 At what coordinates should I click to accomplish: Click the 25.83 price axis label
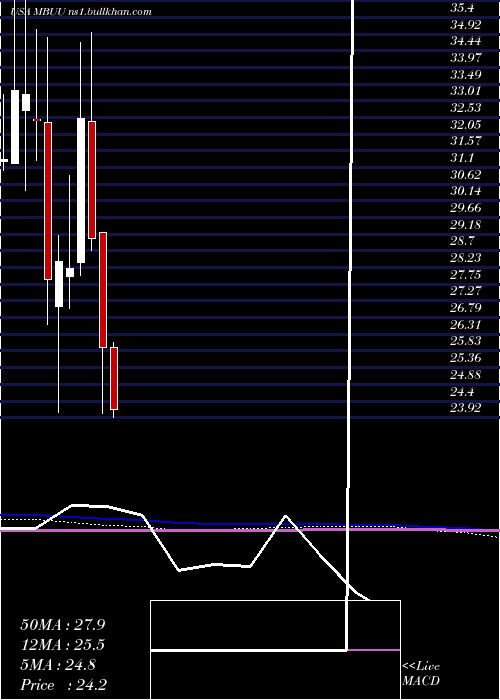466,341
